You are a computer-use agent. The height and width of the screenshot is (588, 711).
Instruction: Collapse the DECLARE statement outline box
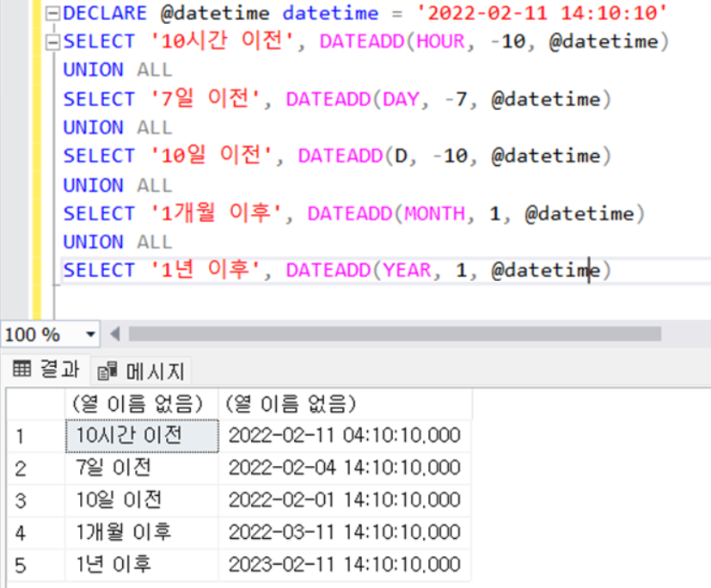(52, 14)
